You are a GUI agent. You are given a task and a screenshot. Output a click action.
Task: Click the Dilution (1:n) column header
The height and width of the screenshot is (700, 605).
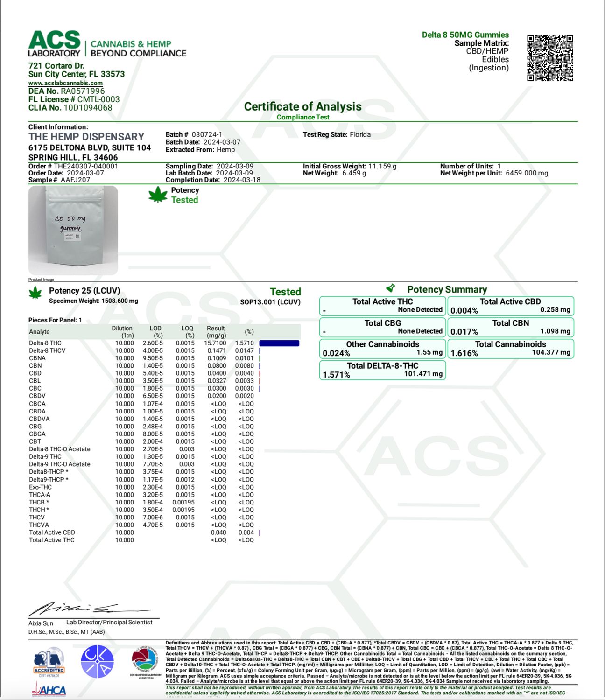point(122,332)
